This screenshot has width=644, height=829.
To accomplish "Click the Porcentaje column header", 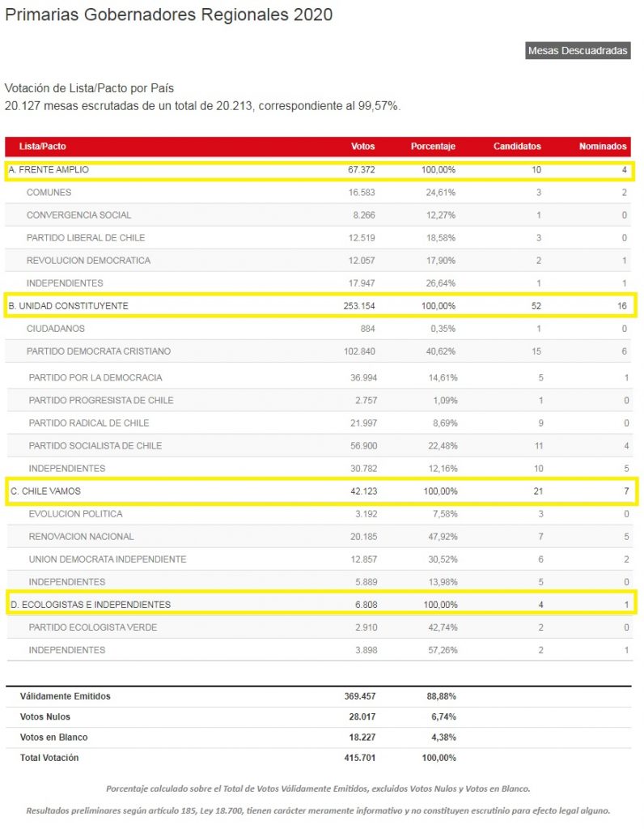I will [x=433, y=147].
